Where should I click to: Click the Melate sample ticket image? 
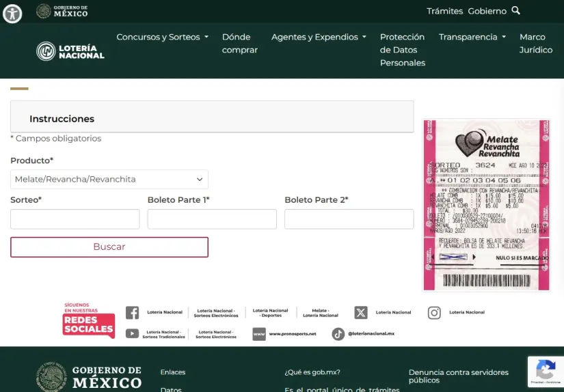tap(486, 205)
